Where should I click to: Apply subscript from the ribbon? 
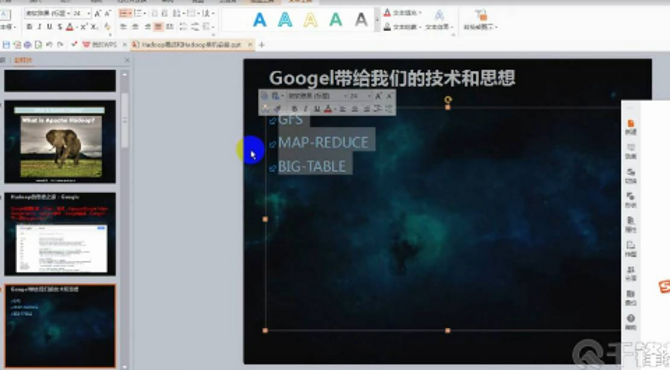(x=94, y=26)
